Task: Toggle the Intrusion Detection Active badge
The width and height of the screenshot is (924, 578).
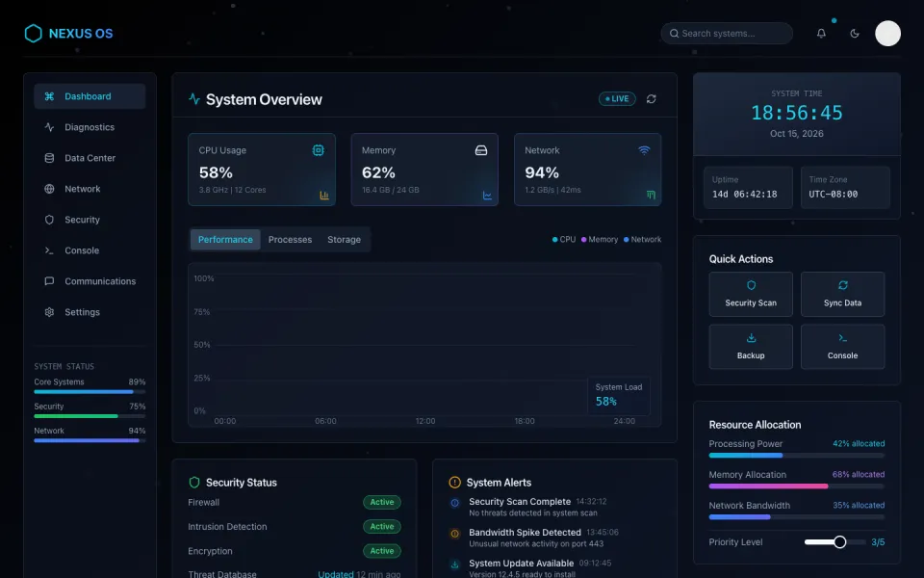Action: 382,526
